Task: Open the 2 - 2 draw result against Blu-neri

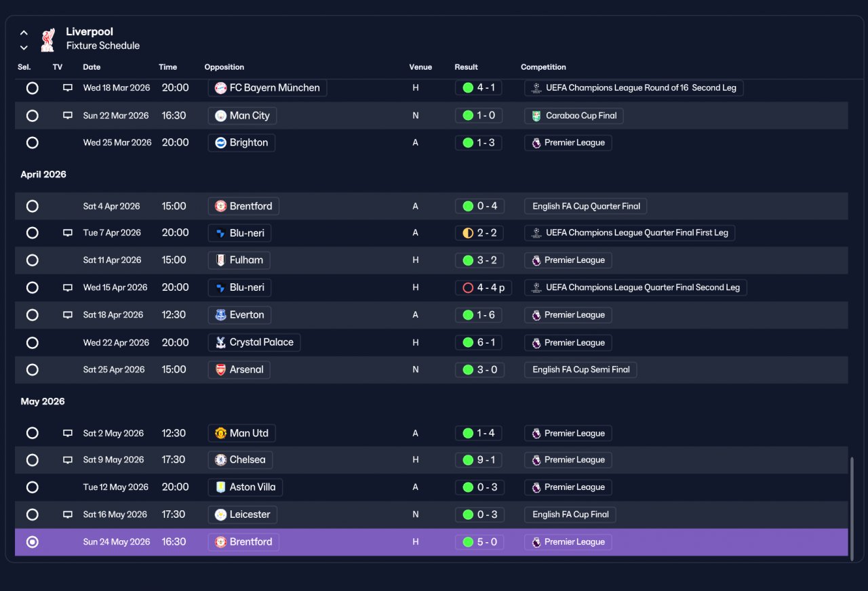Action: (x=479, y=233)
